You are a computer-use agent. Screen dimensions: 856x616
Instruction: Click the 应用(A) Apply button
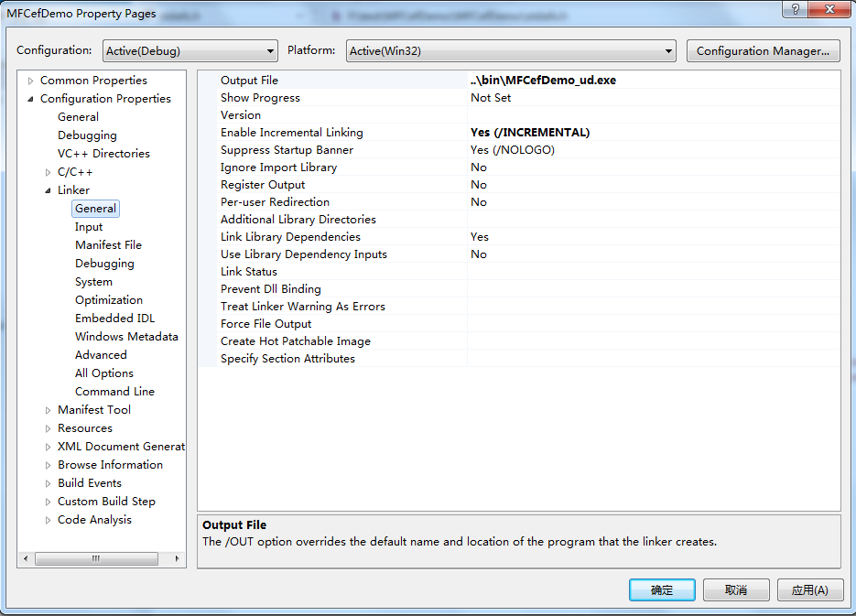coord(810,589)
